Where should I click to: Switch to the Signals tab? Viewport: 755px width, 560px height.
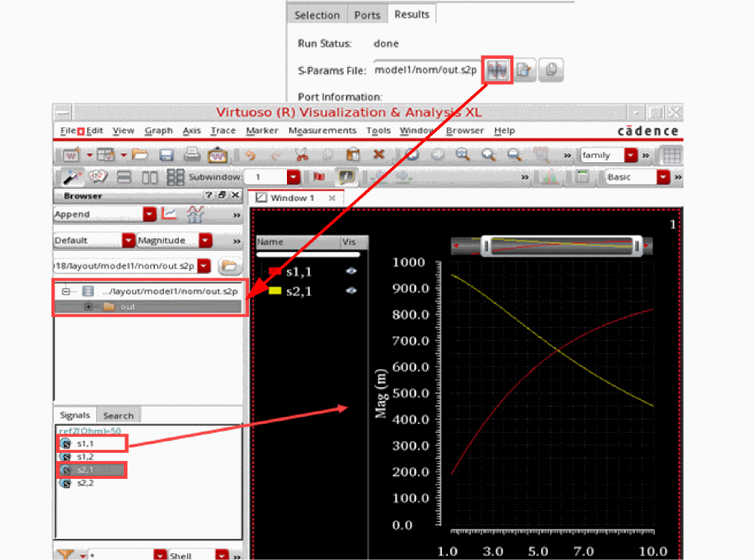(75, 416)
